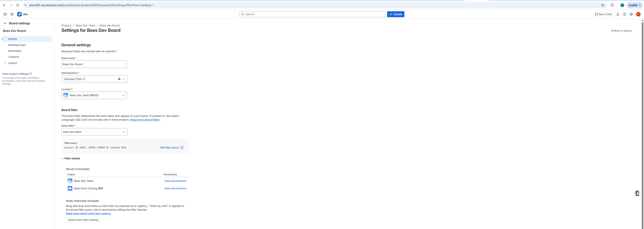644x229 pixels.
Task: Select Details in board settings sidebar
Action: pos(27,39)
